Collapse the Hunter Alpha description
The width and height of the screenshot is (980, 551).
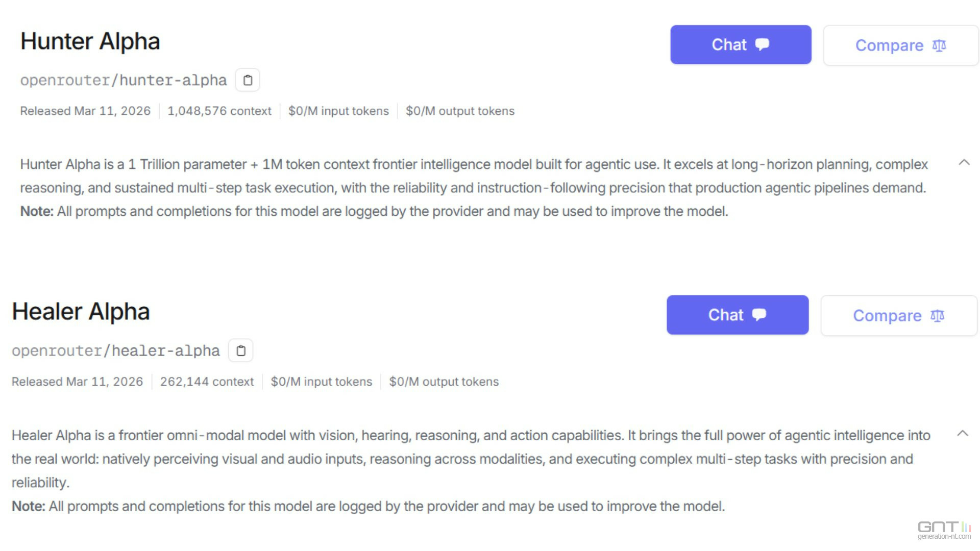pyautogui.click(x=964, y=163)
